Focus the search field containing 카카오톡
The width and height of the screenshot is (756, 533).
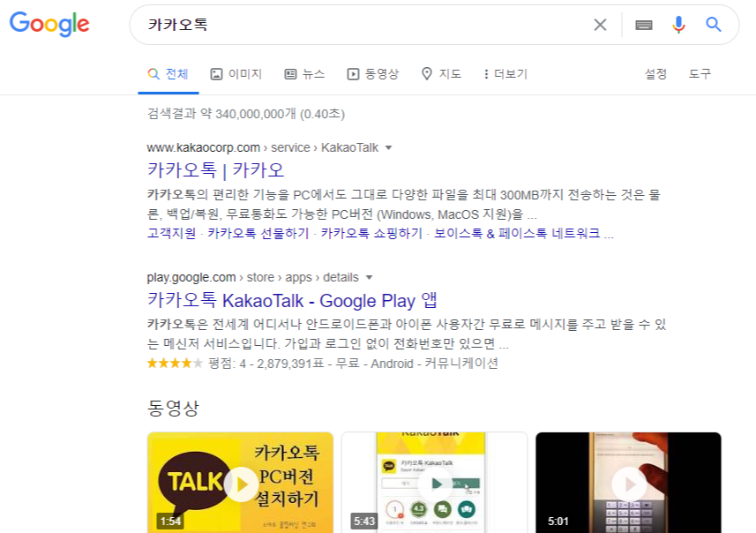[x=366, y=25]
